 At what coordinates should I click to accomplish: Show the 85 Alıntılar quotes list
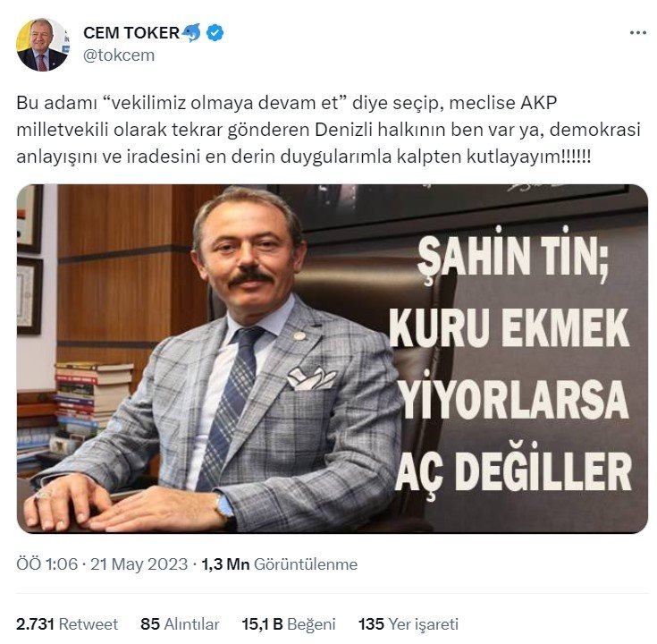click(181, 624)
